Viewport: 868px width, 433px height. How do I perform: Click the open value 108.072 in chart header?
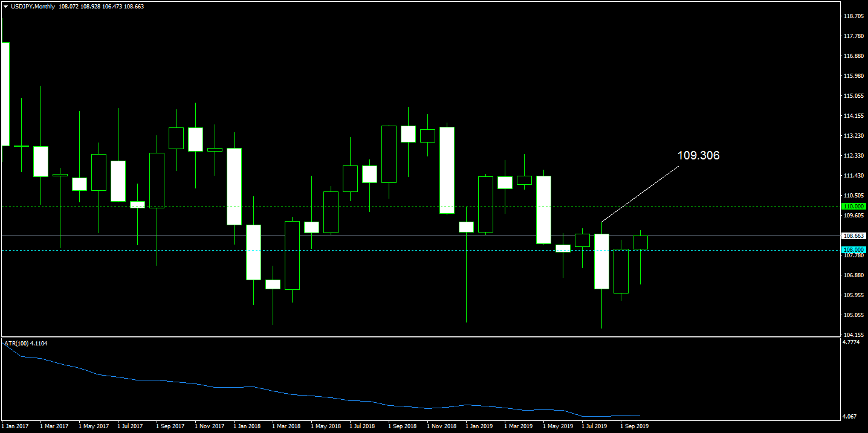click(x=69, y=6)
